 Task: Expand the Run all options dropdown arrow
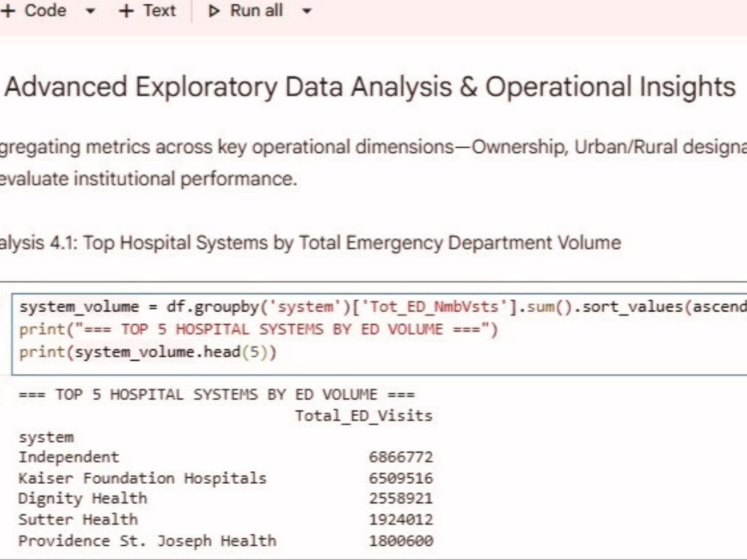coord(307,11)
